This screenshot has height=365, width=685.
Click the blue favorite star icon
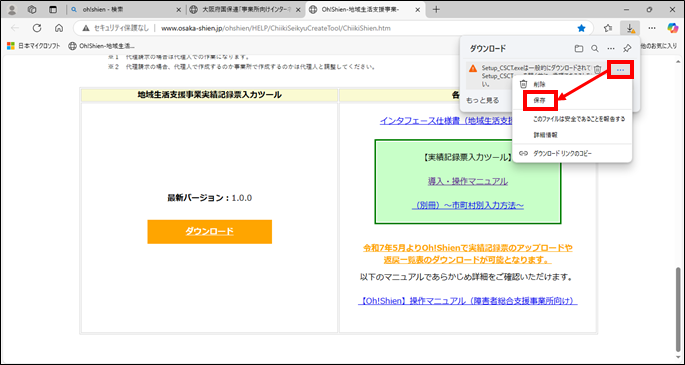coord(581,28)
